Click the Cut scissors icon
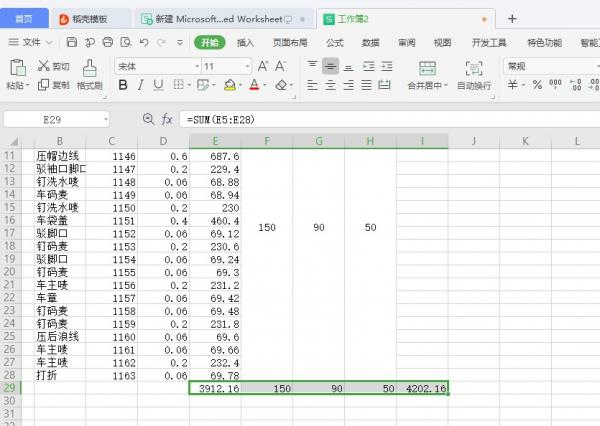This screenshot has height=426, width=600. coord(44,66)
